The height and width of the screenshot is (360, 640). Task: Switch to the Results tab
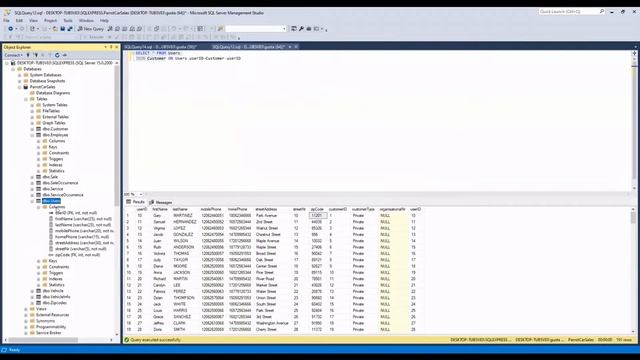[x=136, y=202]
